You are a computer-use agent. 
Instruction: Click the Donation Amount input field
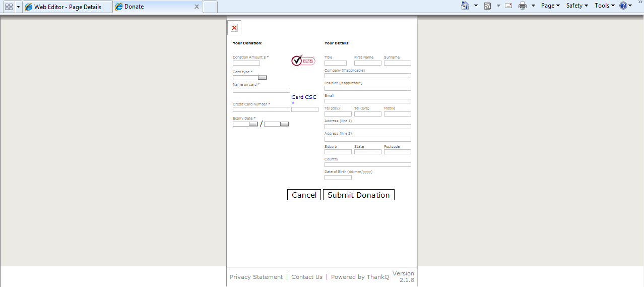(x=246, y=63)
